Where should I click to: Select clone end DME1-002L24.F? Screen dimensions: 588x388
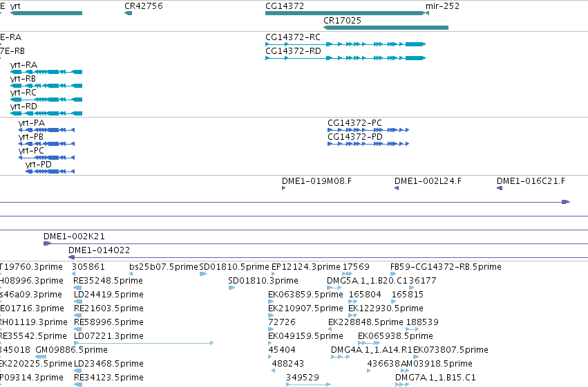click(397, 188)
